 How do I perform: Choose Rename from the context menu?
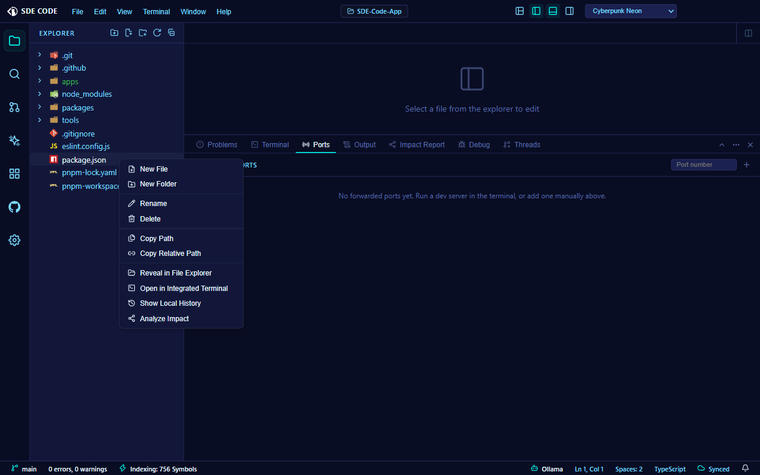pos(181,204)
